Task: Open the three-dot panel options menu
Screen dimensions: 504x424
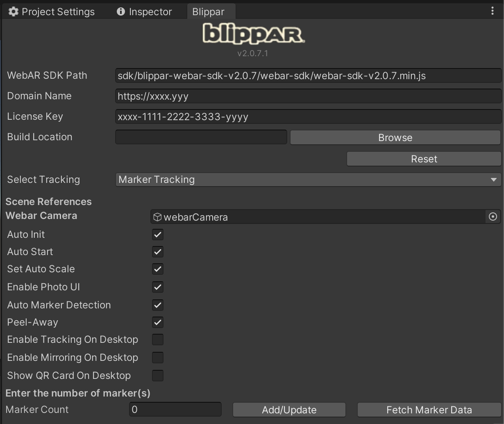Action: [492, 11]
